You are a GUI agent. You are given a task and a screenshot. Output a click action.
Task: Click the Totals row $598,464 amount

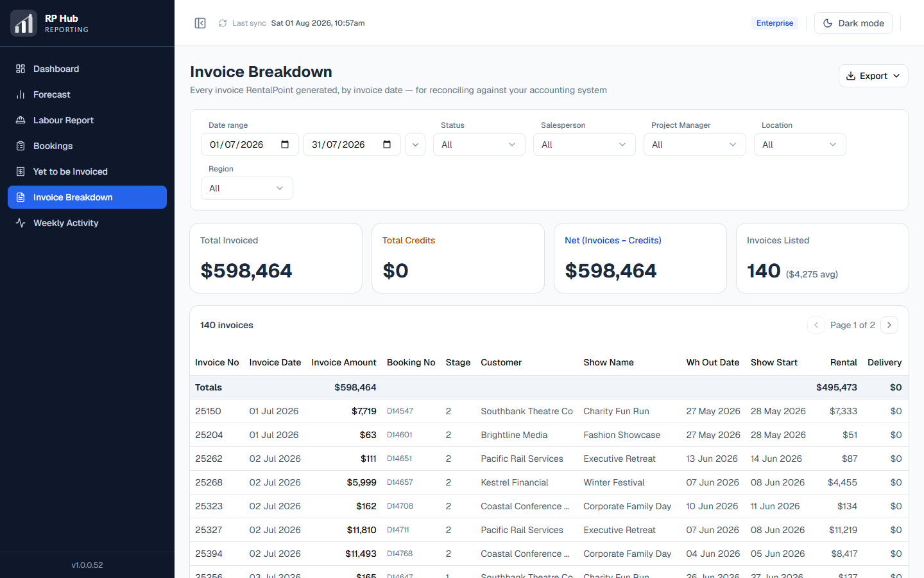pyautogui.click(x=355, y=387)
